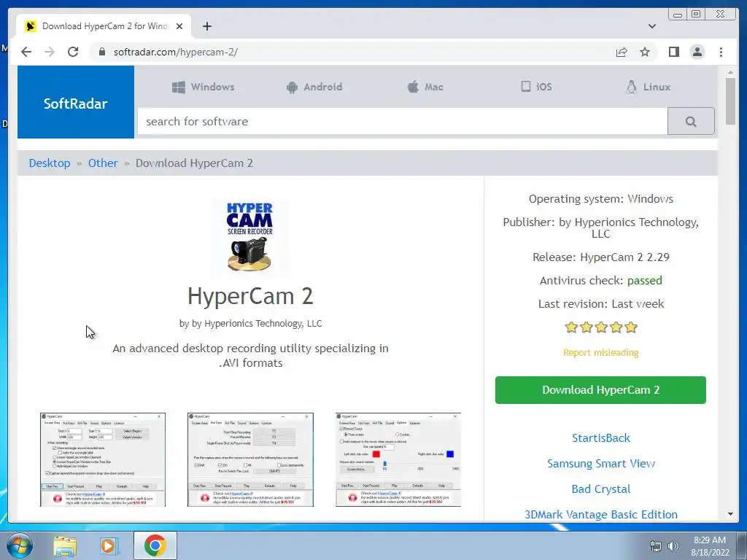Open the third HyperCam screenshot with color squares
The width and height of the screenshot is (747, 560).
[398, 459]
